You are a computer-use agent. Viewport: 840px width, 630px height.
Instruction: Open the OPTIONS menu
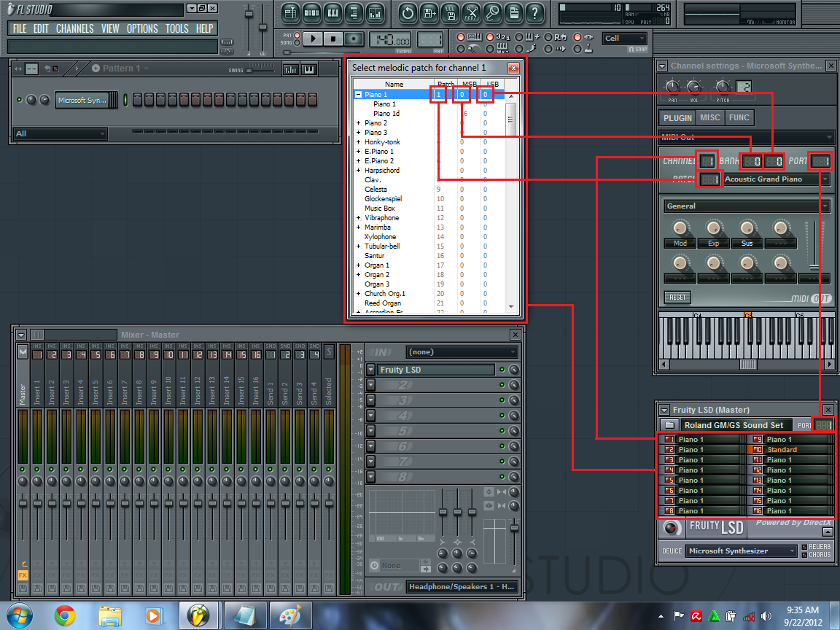point(142,28)
